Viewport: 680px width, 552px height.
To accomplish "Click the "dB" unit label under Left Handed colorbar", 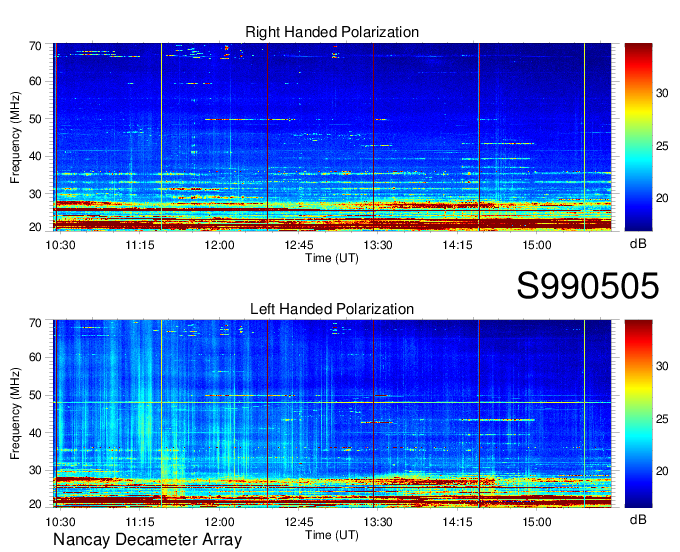I will click(638, 520).
